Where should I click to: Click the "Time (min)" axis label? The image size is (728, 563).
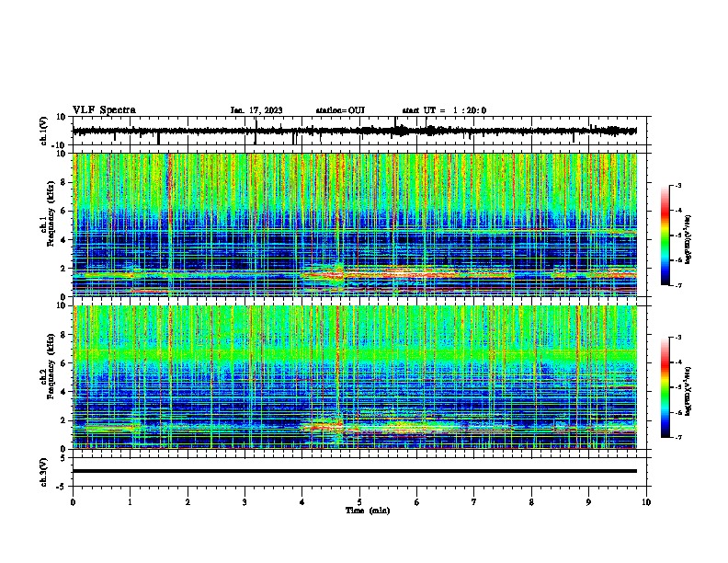click(368, 511)
